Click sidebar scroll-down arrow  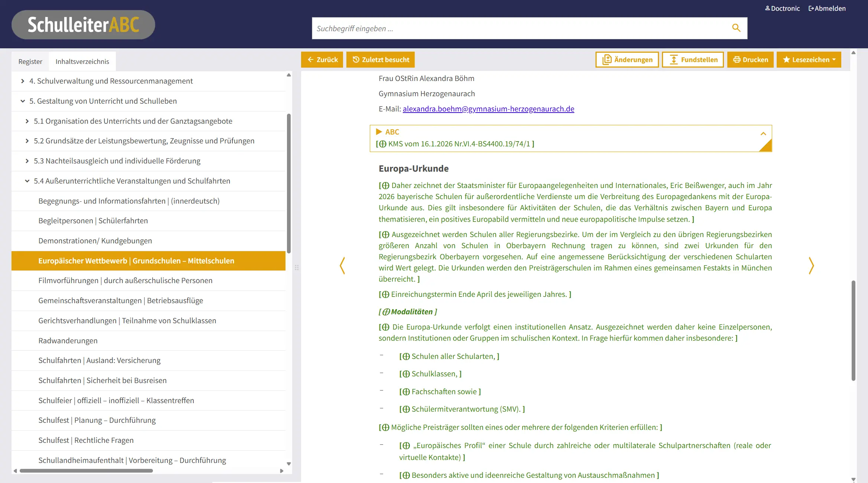[x=289, y=464]
